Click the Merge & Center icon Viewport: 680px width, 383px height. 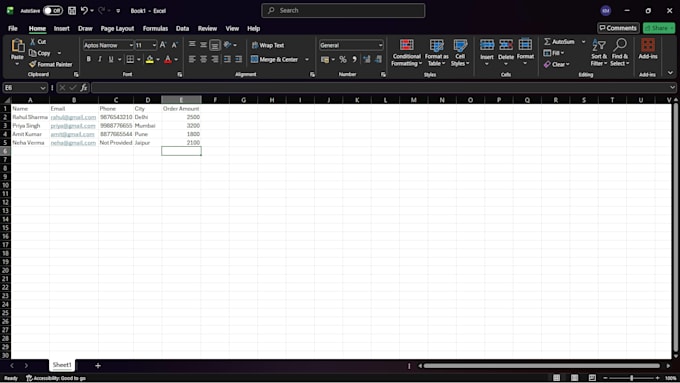click(x=255, y=59)
